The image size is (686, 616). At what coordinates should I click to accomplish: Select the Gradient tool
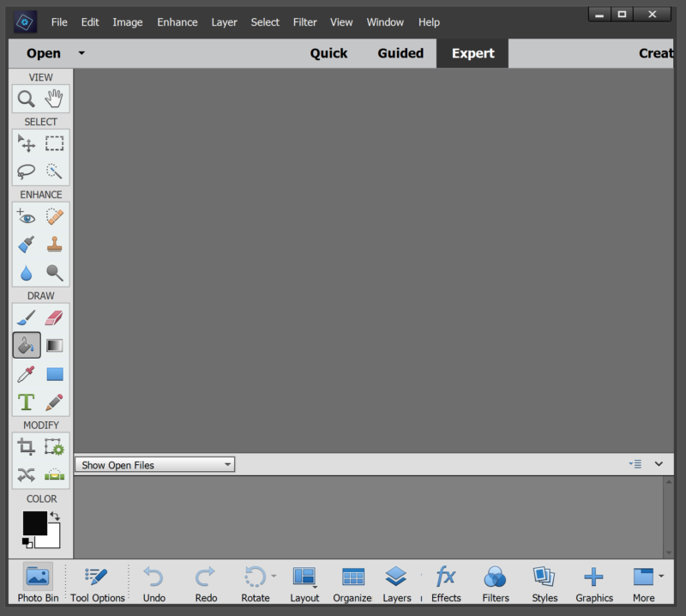[x=55, y=346]
